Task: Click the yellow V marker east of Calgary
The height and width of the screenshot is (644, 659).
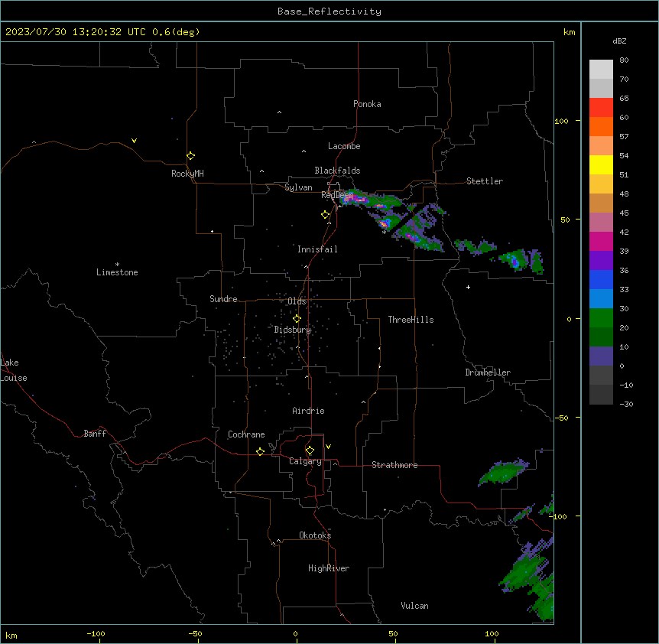Action: 328,447
